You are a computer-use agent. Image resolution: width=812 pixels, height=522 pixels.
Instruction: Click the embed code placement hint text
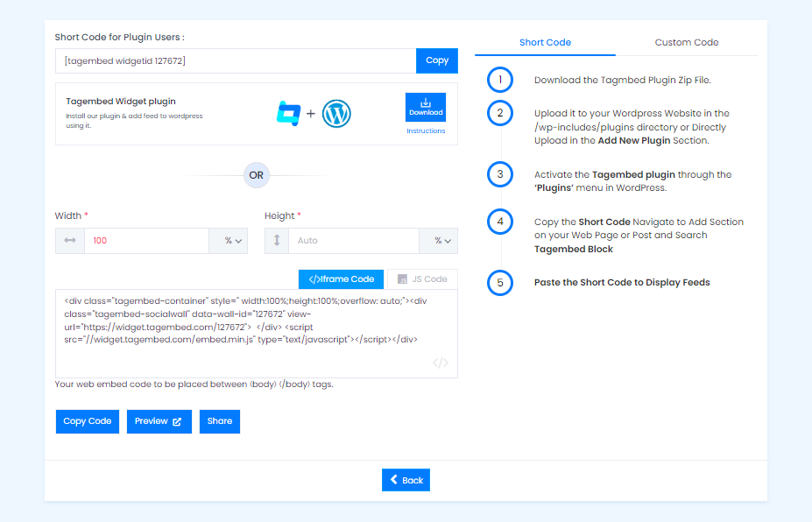click(x=194, y=384)
